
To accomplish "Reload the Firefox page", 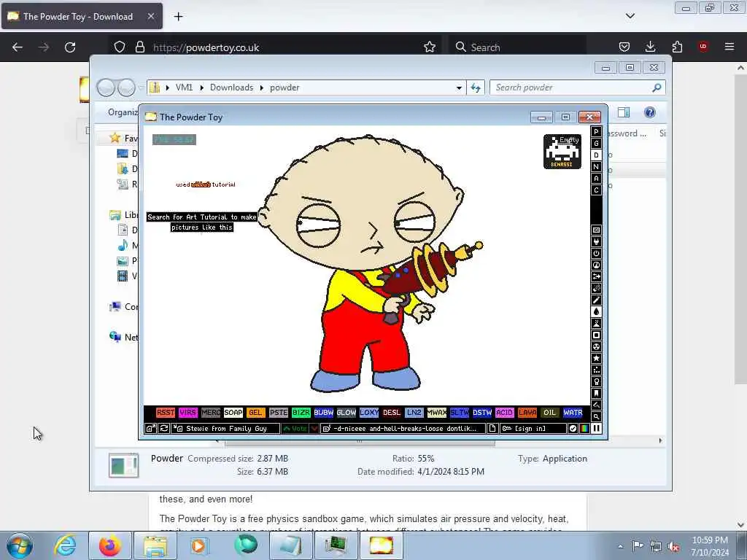I will [70, 47].
